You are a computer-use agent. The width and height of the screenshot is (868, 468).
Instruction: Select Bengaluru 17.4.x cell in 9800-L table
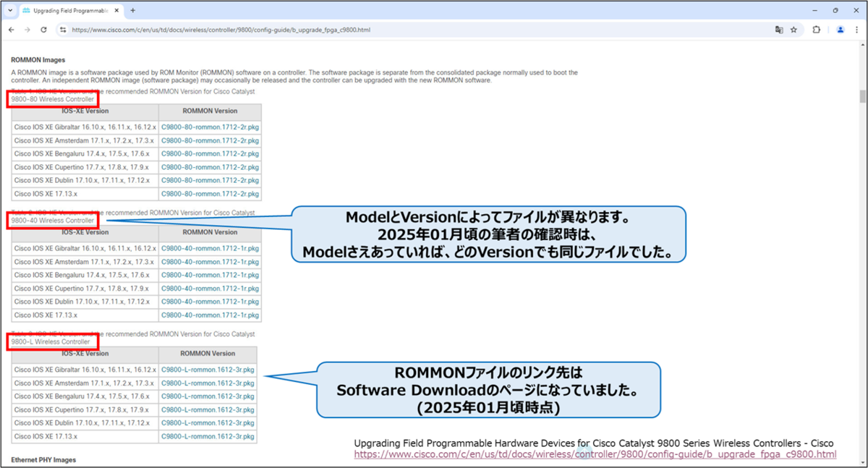coord(85,396)
